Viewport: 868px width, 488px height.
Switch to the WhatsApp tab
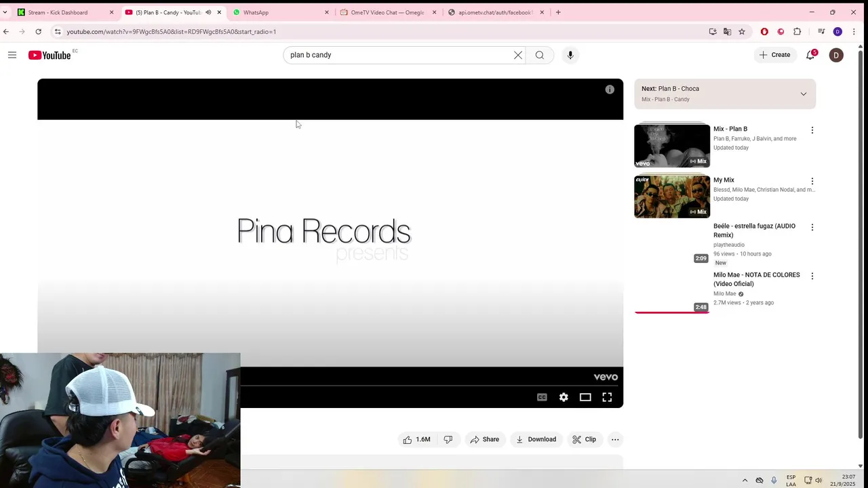click(279, 12)
